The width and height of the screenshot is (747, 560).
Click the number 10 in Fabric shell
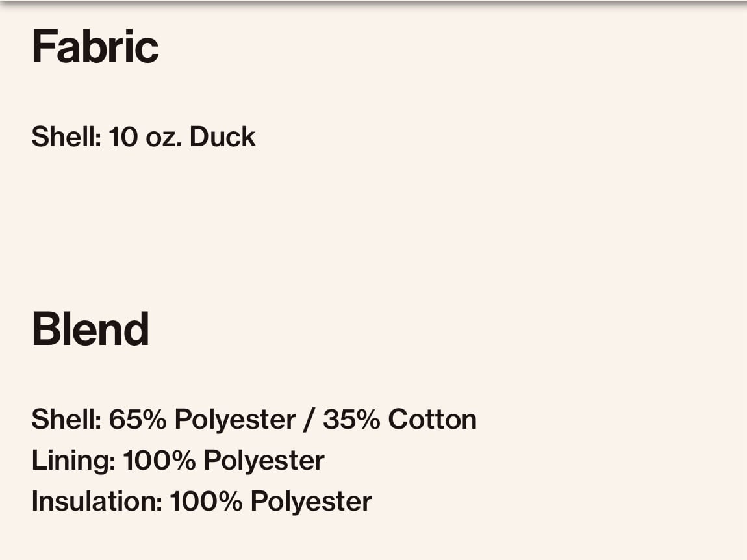(x=123, y=137)
